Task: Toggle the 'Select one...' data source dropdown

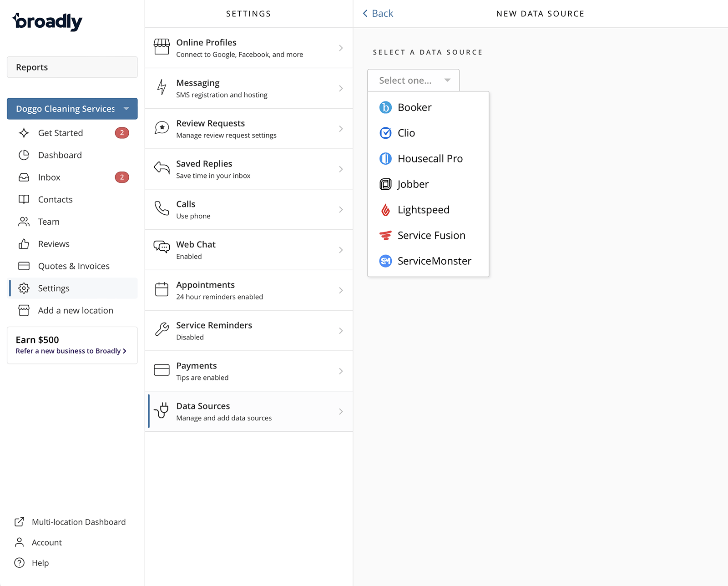Action: [414, 81]
